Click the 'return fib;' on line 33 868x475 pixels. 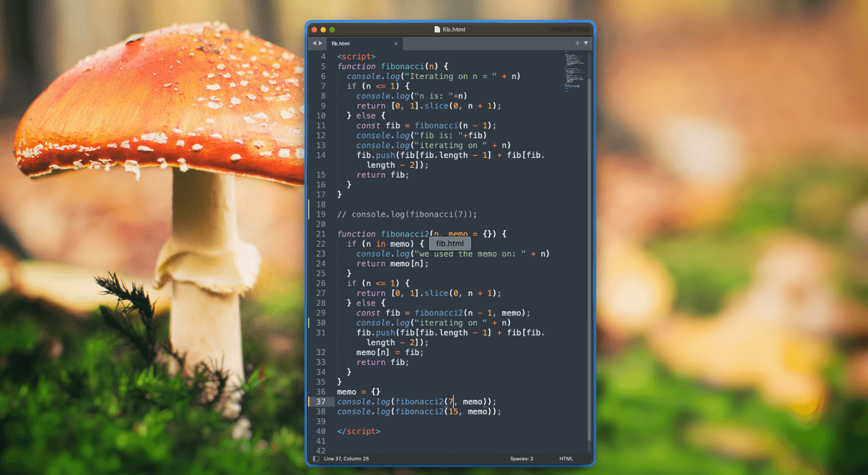[383, 362]
